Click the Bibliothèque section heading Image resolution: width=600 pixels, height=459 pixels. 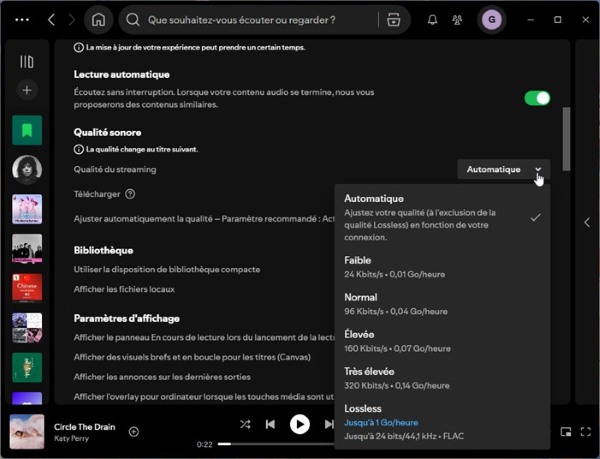tap(103, 250)
